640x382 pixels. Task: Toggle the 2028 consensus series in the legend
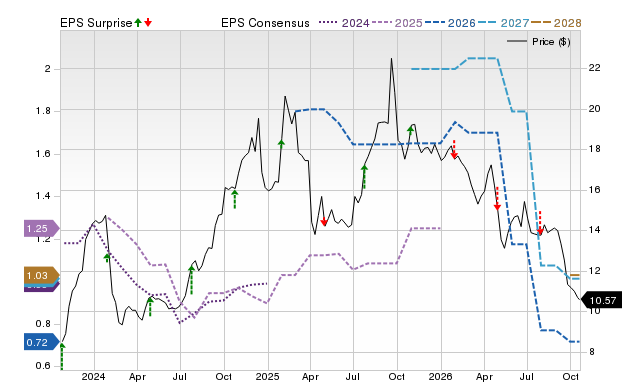click(x=556, y=23)
